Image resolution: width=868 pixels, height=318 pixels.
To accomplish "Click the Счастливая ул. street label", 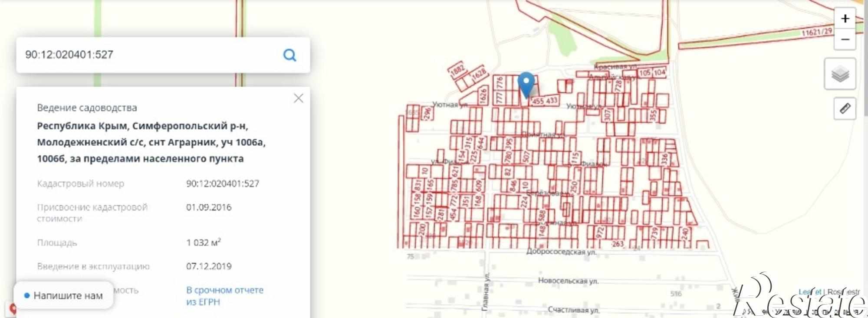I will [x=574, y=310].
